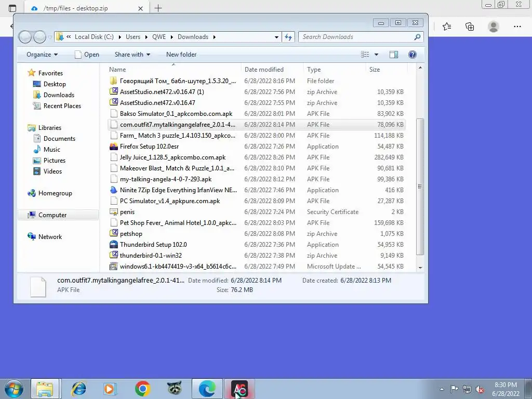Select petshop zip archive icon

tap(114, 233)
